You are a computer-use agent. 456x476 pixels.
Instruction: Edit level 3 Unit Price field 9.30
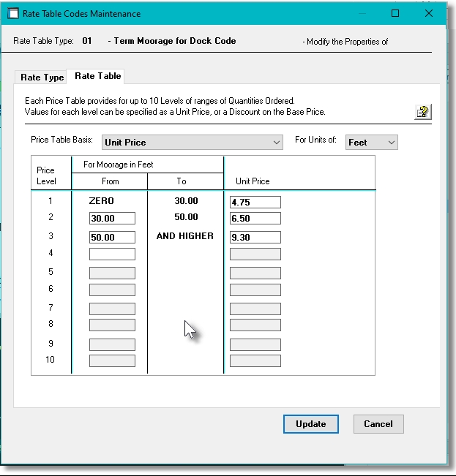[x=255, y=237]
